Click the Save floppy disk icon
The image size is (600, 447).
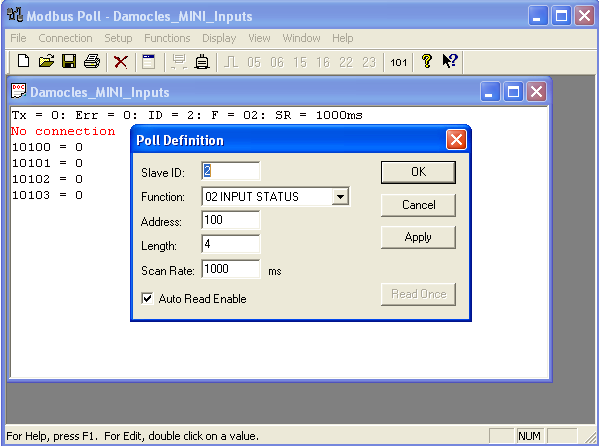point(69,61)
